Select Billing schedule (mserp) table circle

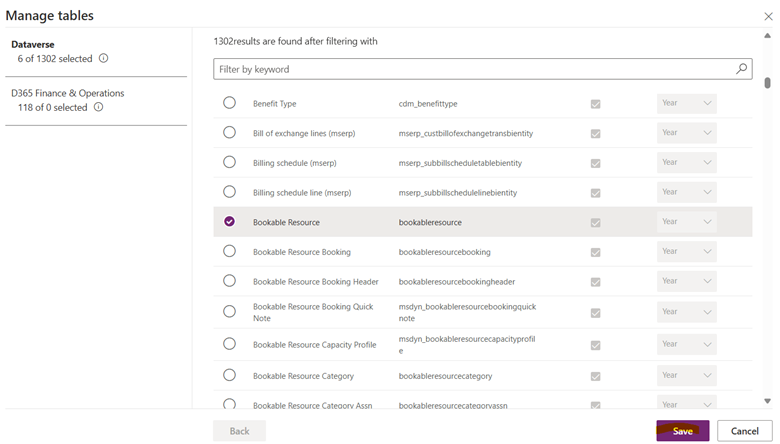[229, 162]
